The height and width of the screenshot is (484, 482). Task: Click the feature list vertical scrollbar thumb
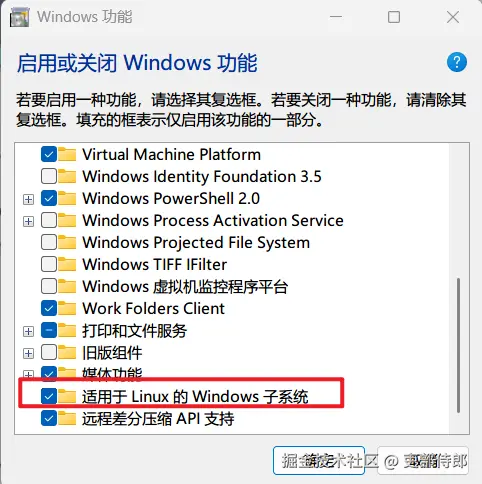tap(458, 345)
